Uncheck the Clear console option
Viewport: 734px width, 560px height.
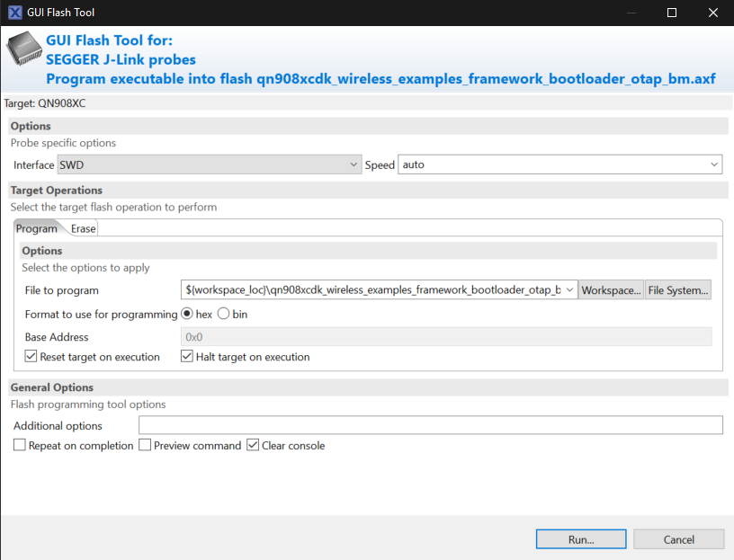[x=253, y=446]
